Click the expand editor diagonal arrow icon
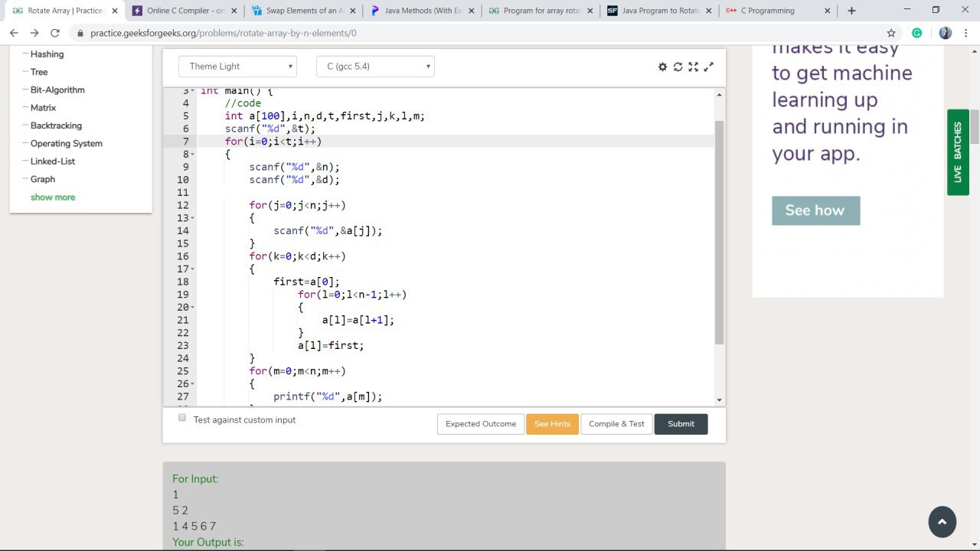Screen dimensions: 980x551 click(708, 67)
